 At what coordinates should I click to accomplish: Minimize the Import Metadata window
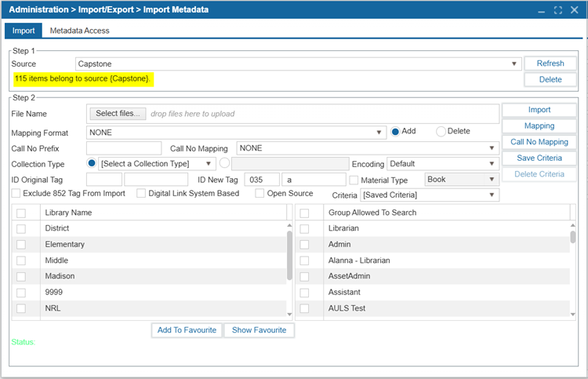[543, 10]
